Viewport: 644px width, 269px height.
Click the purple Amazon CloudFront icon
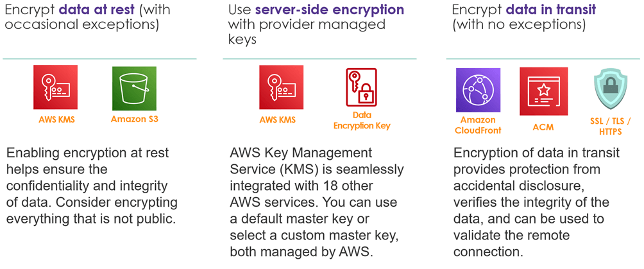[x=478, y=90]
